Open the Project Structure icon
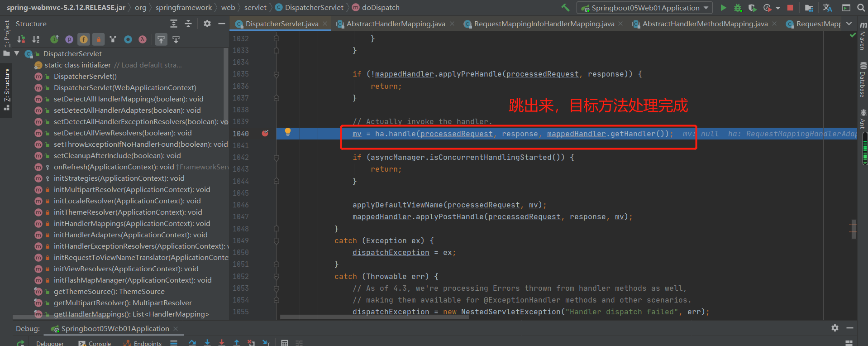This screenshot has height=346, width=868. tap(809, 8)
